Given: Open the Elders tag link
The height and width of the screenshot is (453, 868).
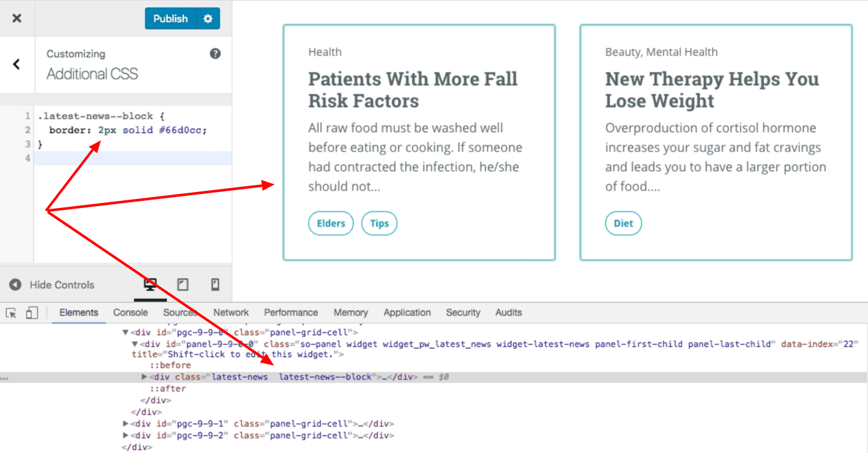Looking at the screenshot, I should click(331, 223).
